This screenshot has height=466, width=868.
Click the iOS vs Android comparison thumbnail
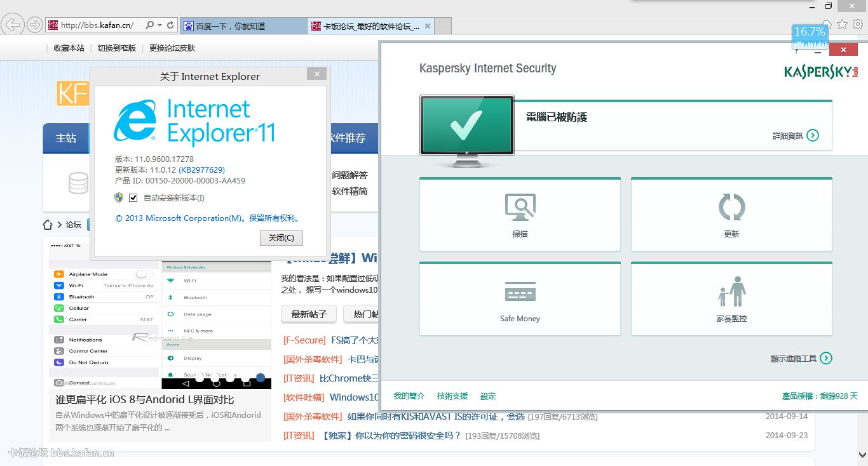(x=160, y=316)
